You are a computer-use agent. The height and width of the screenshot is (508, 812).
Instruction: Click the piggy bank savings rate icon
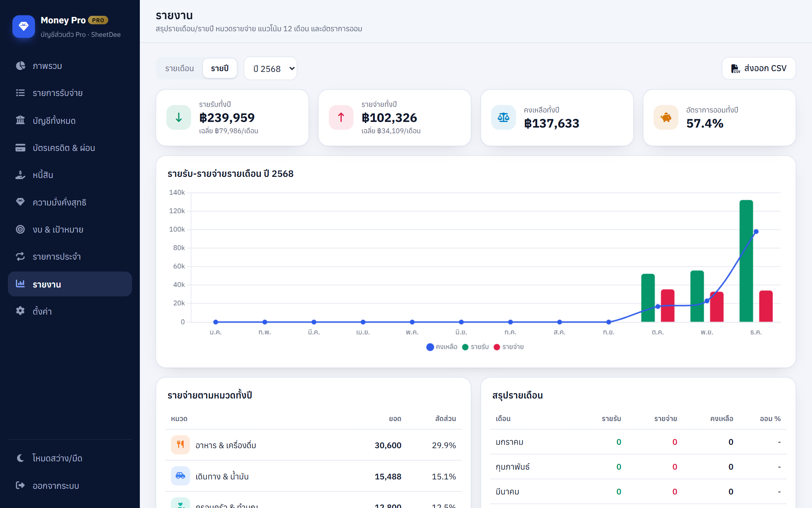[666, 117]
